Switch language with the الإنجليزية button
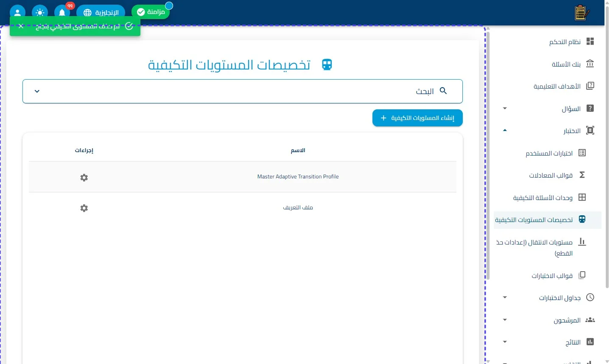This screenshot has height=364, width=610. pos(101,12)
